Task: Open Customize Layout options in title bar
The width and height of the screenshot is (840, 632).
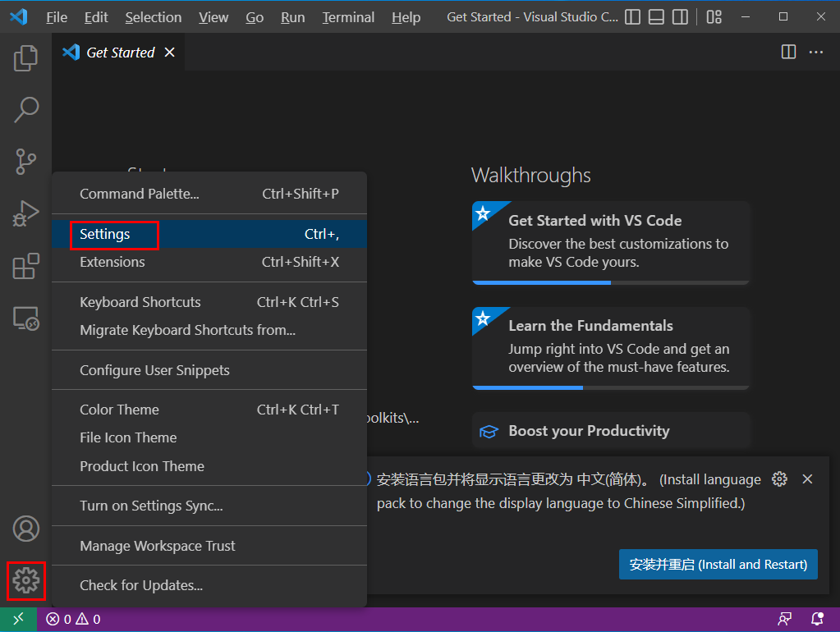Action: coord(714,17)
